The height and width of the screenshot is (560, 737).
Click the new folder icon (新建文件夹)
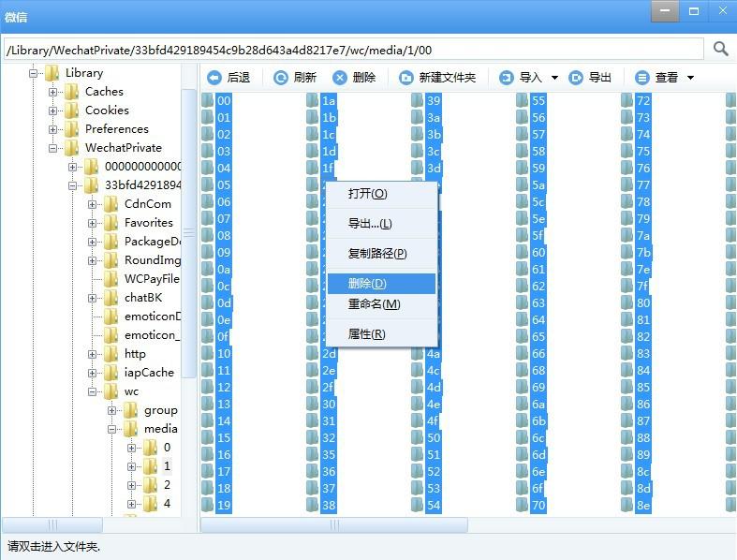406,78
